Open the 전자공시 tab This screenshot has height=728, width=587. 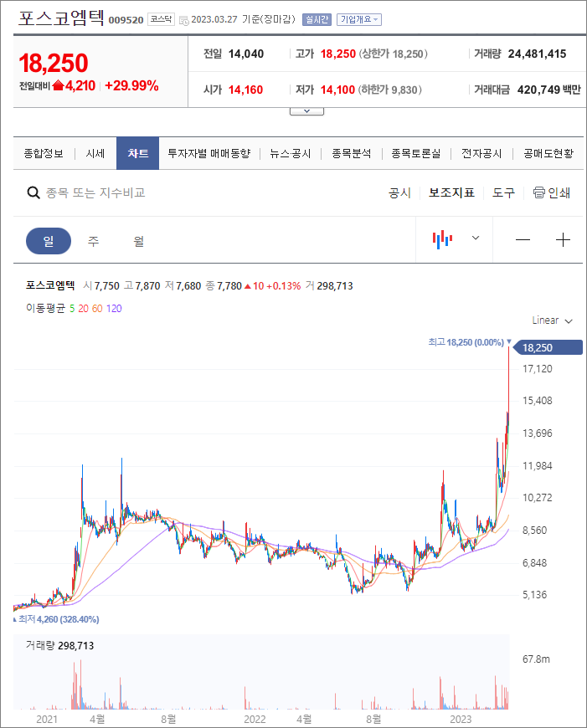tap(481, 153)
